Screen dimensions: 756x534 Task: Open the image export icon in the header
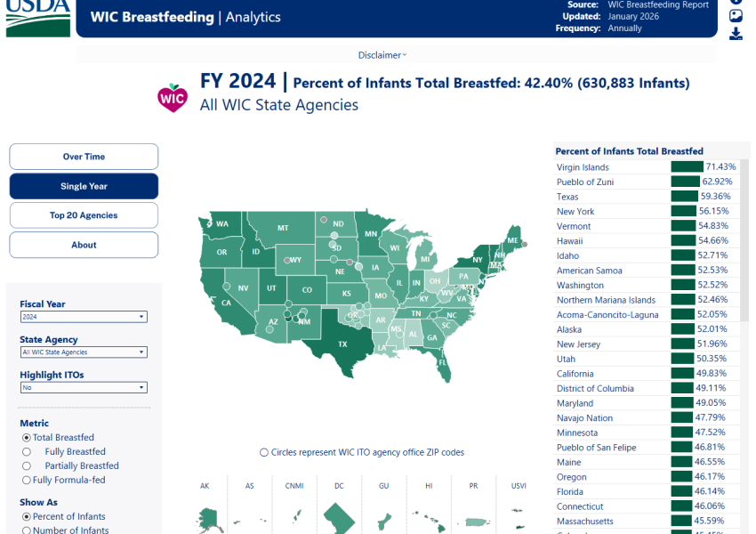[736, 15]
